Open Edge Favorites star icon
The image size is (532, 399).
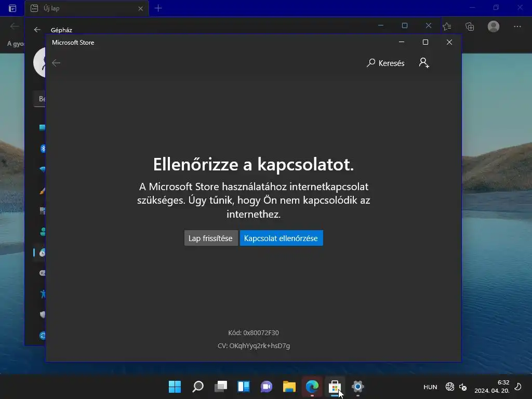point(447,26)
